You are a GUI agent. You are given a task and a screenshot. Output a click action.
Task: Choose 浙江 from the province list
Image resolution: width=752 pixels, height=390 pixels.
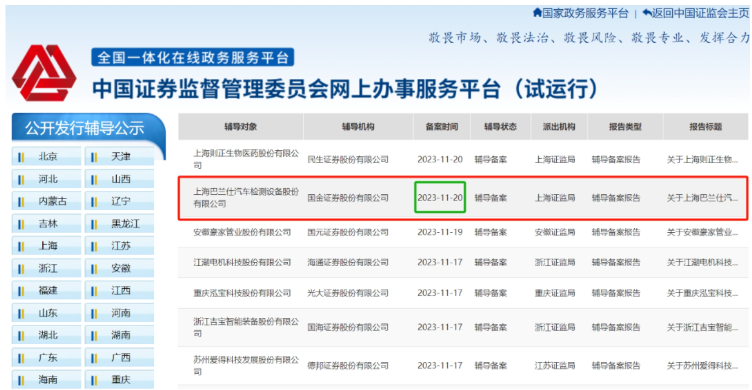(x=47, y=268)
